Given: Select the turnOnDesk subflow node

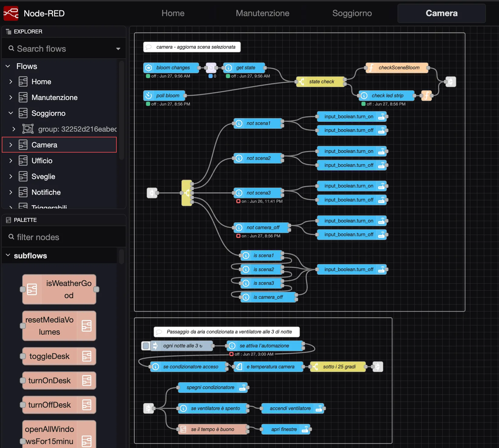Looking at the screenshot, I should point(59,381).
